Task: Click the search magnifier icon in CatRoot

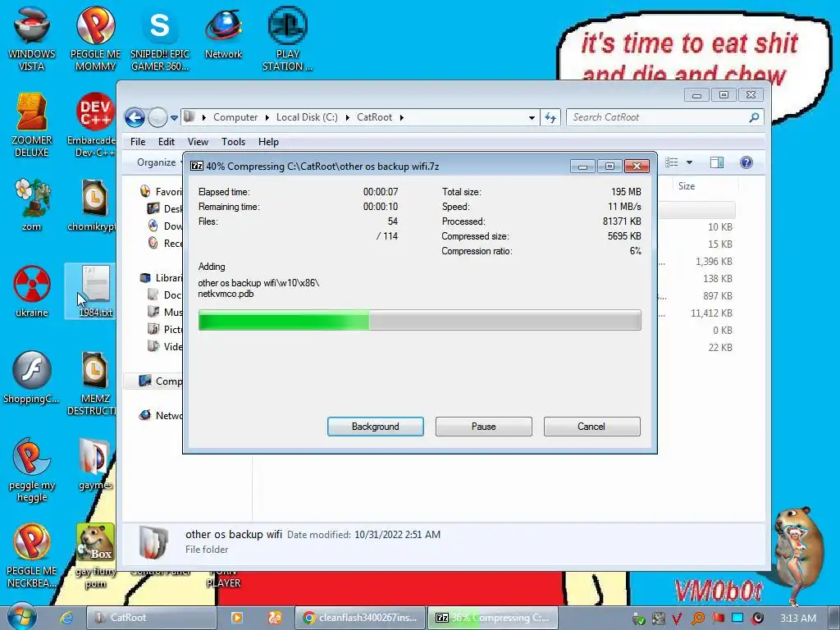Action: [754, 117]
